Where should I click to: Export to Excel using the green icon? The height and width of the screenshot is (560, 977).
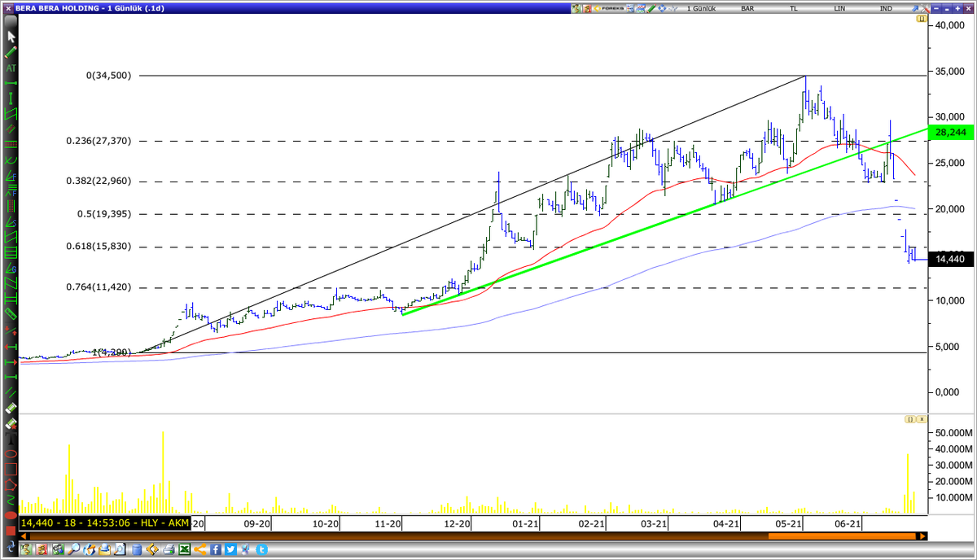point(185,549)
